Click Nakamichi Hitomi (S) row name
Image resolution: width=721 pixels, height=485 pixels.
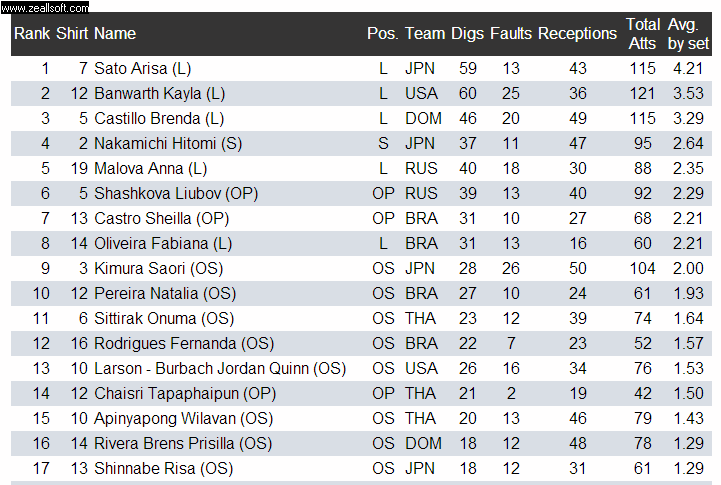[x=168, y=143]
